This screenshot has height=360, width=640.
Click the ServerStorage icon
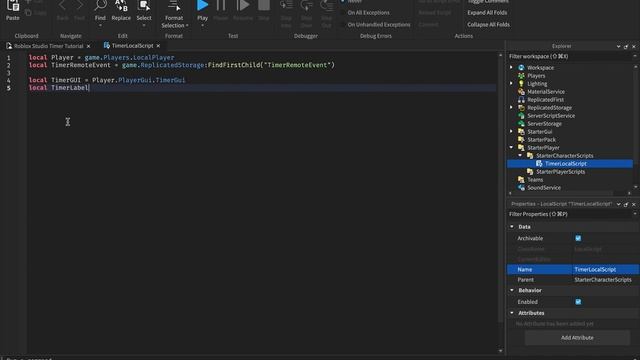pyautogui.click(x=521, y=124)
